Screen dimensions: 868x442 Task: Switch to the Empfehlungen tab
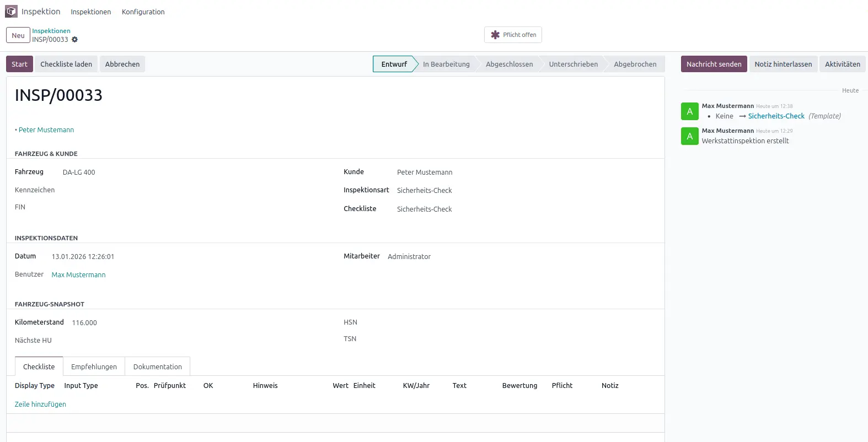coord(94,366)
